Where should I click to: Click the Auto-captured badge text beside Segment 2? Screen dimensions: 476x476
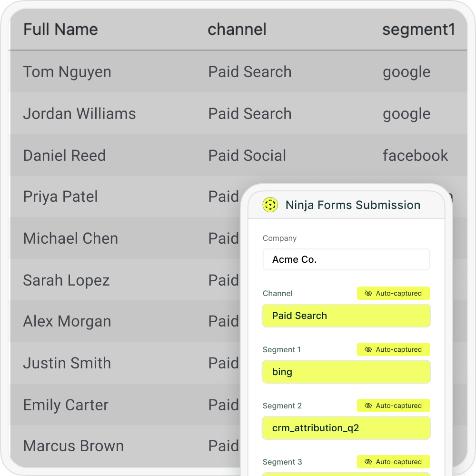tap(398, 406)
